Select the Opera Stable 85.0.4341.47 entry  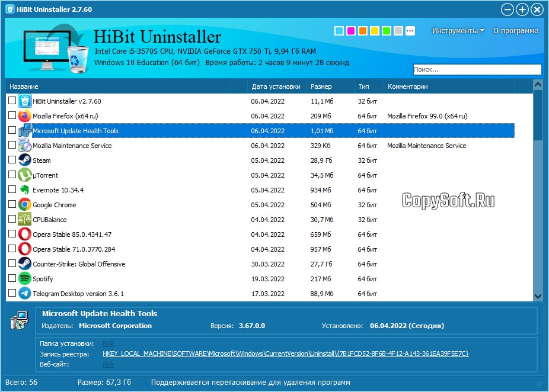pyautogui.click(x=72, y=234)
